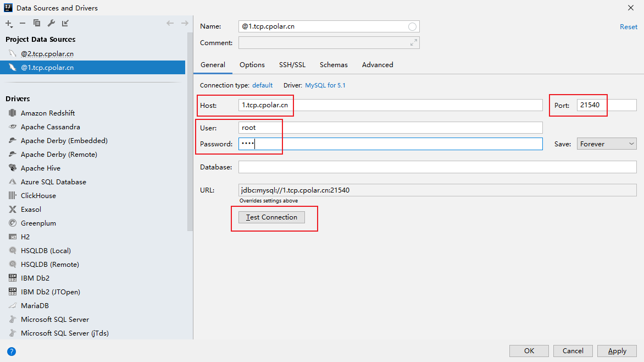Viewport: 644px width, 362px height.
Task: Click into the Port input field
Action: (x=607, y=105)
